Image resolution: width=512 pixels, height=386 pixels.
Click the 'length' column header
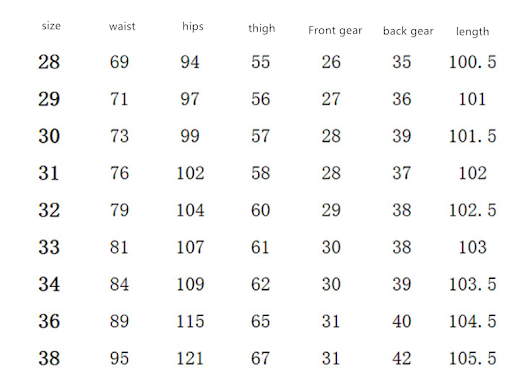(x=472, y=32)
